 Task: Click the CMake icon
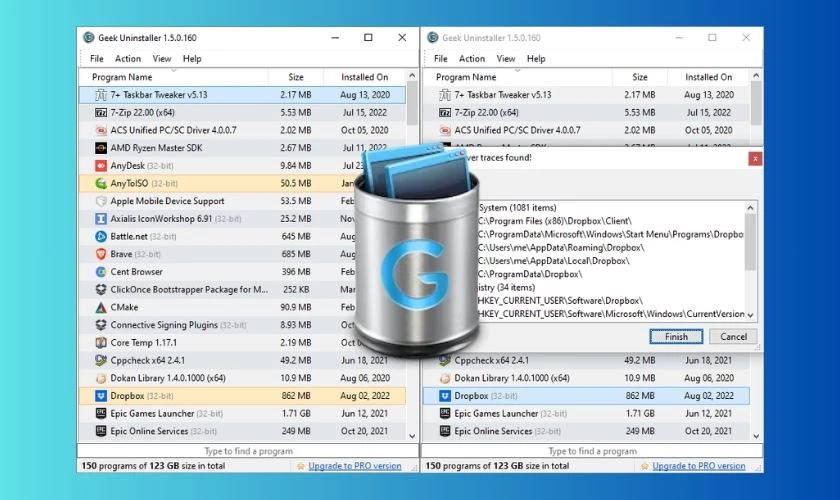(x=101, y=307)
